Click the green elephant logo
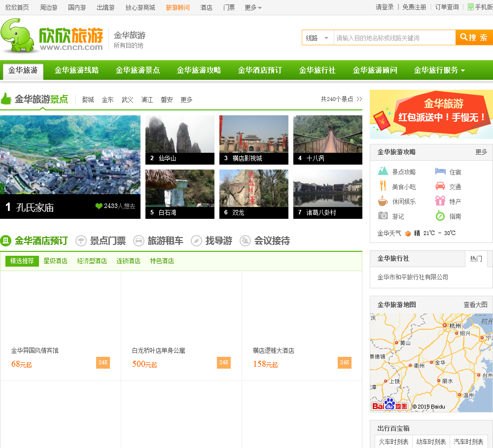 (17, 35)
